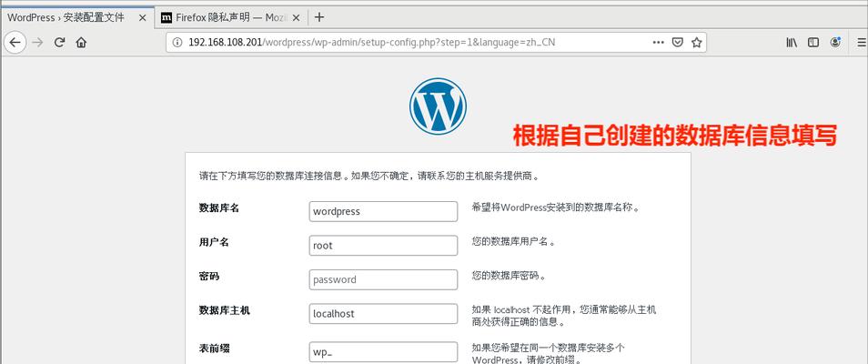Click the 表前缀 field containing wp_
Image resolution: width=868 pixels, height=364 pixels.
point(383,352)
